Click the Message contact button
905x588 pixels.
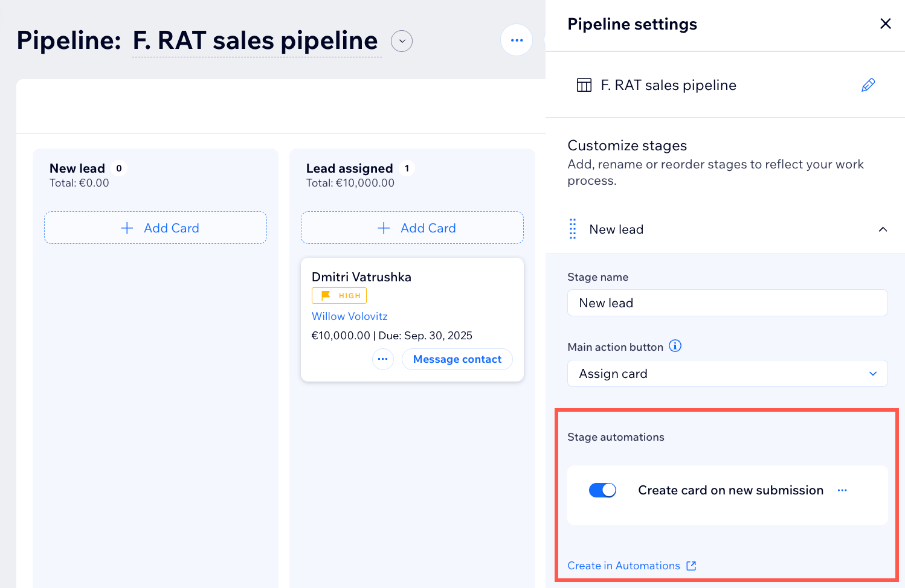pyautogui.click(x=457, y=359)
